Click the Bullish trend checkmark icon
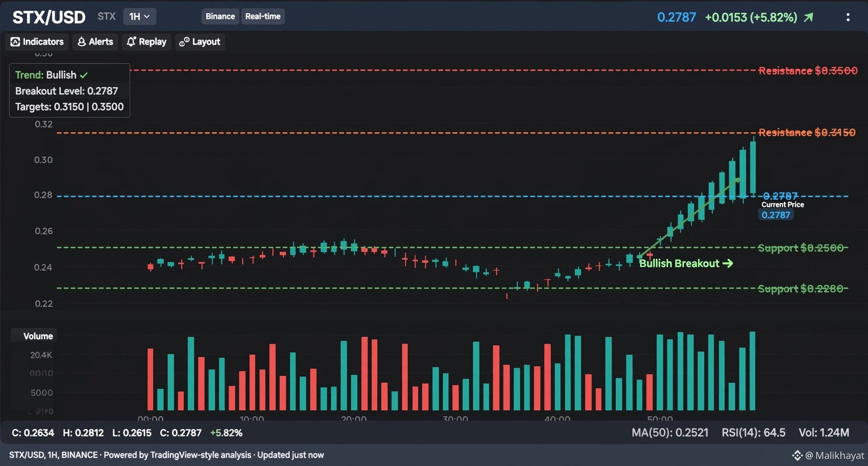The image size is (868, 466). 84,75
